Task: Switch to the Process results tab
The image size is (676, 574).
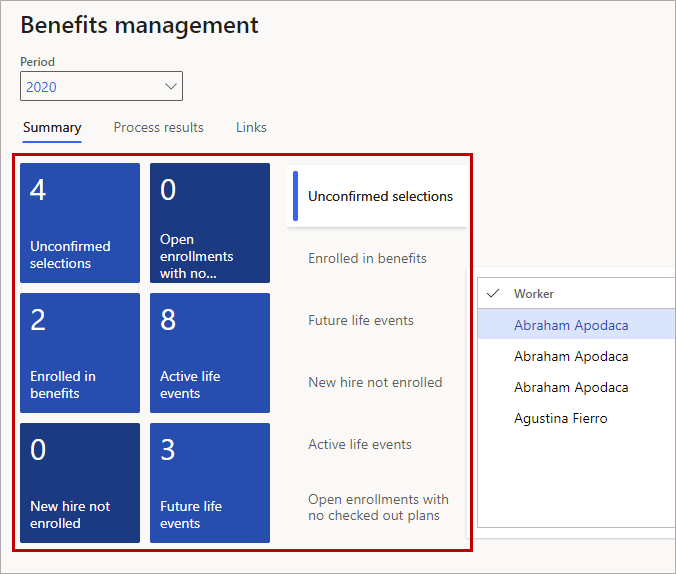Action: point(158,128)
